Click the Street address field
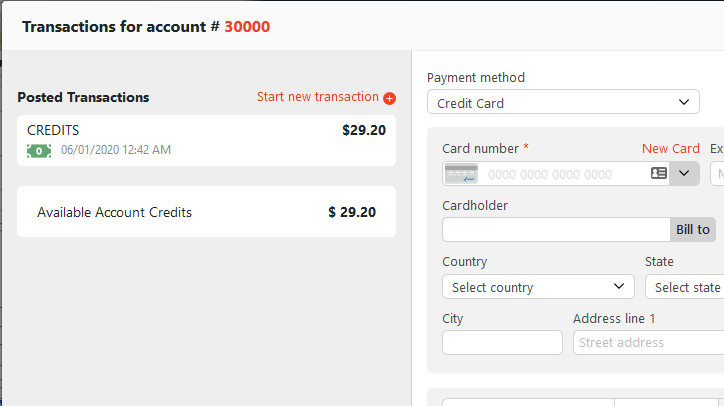The image size is (724, 406). [648, 342]
